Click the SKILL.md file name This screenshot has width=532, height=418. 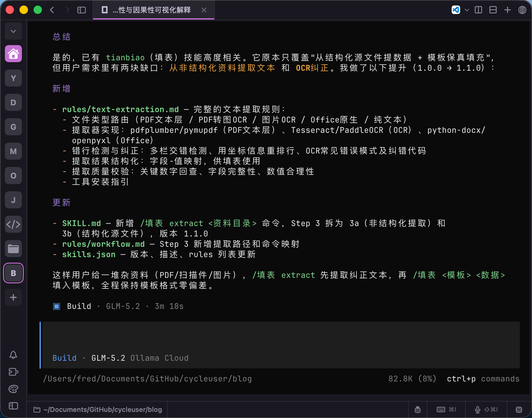tap(82, 223)
